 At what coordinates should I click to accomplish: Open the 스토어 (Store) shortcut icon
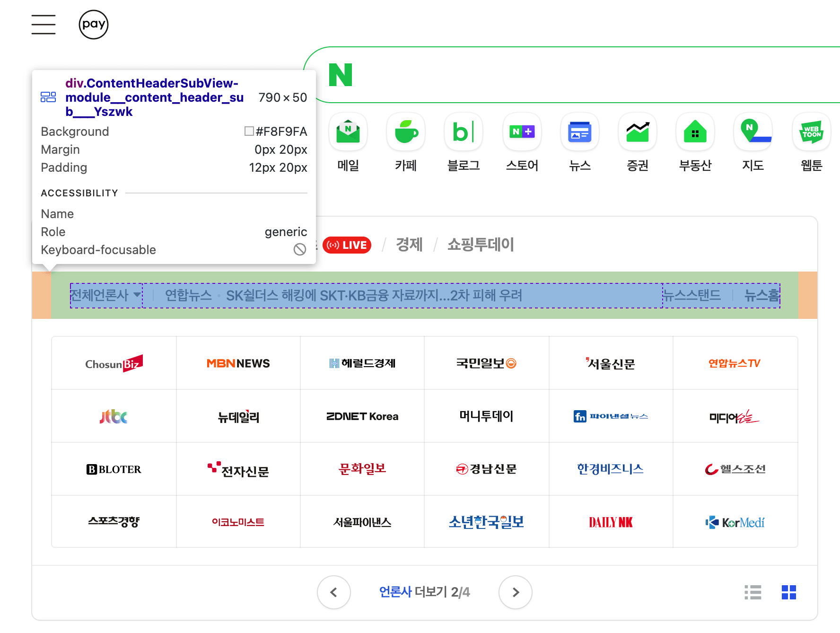tap(522, 132)
